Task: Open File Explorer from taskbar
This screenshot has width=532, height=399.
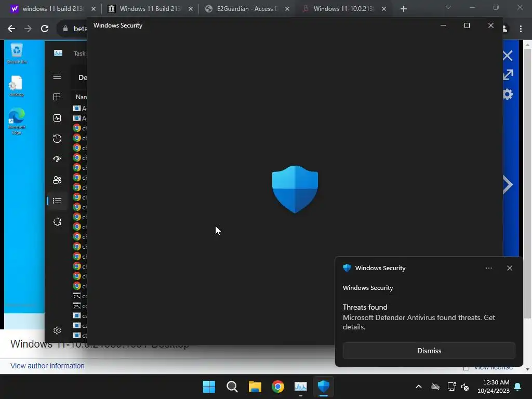Action: [255, 387]
